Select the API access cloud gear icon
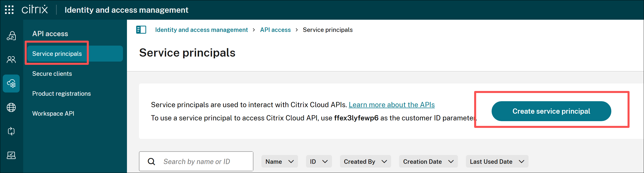 [x=11, y=84]
